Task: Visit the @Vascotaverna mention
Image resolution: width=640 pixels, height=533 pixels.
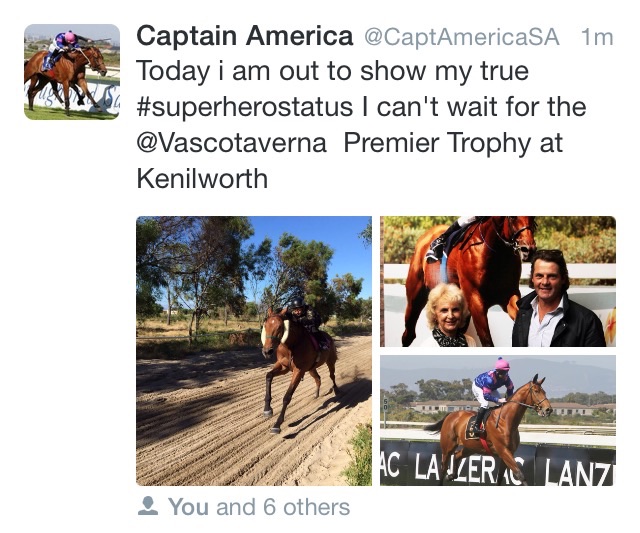Action: click(230, 142)
